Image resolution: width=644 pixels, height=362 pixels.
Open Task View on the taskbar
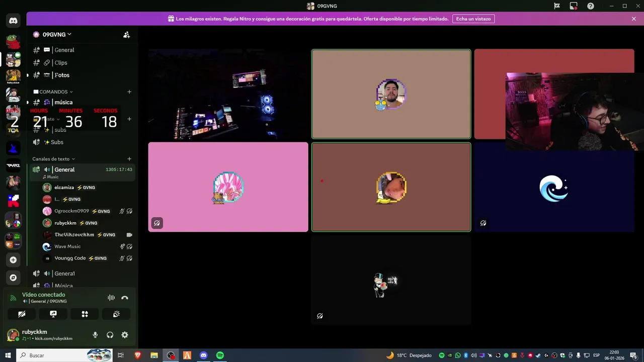click(121, 355)
